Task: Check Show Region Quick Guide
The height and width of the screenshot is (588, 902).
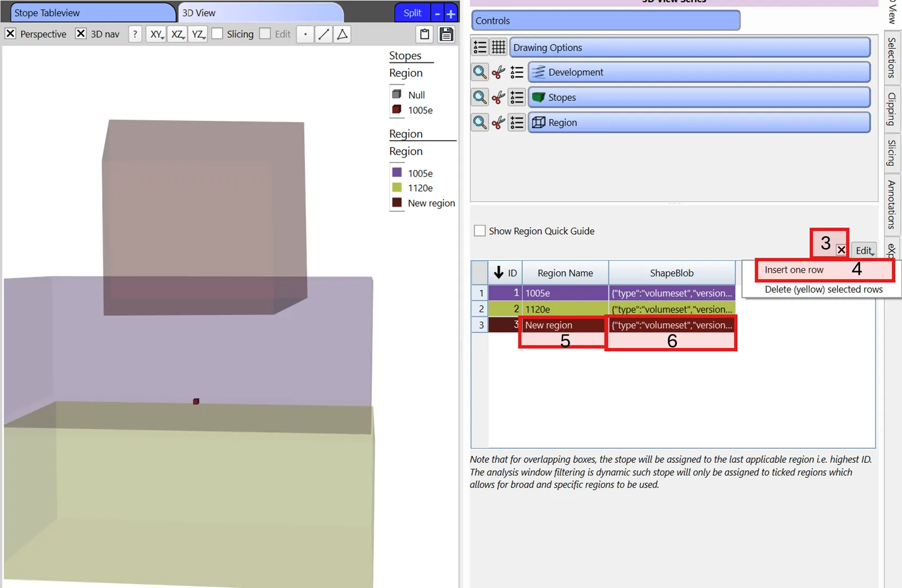Action: [x=479, y=231]
